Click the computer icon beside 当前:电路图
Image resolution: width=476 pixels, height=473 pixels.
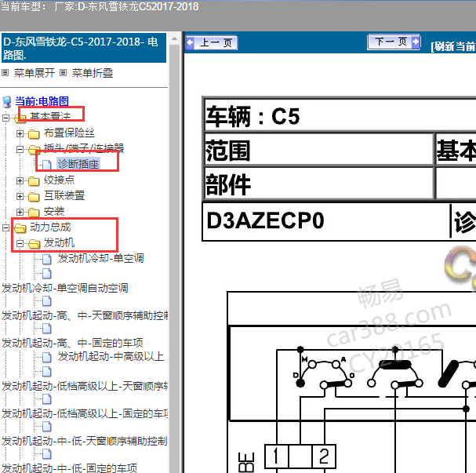(7, 102)
